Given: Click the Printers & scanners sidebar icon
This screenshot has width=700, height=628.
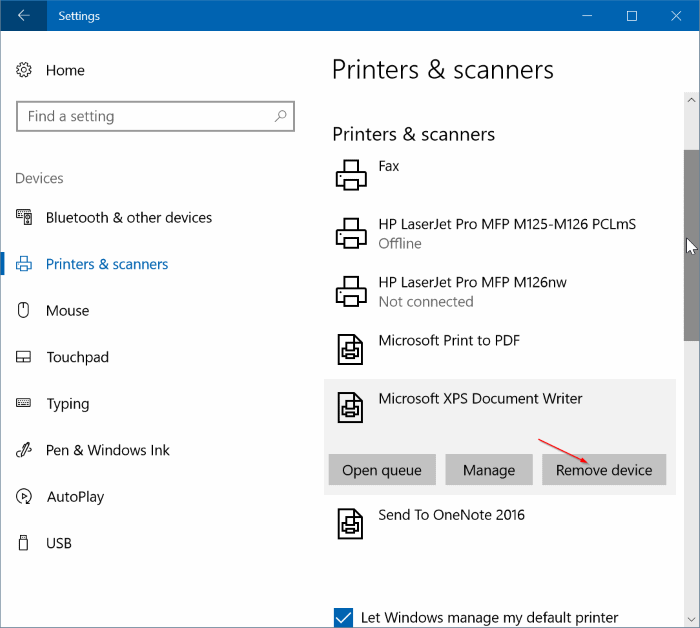Looking at the screenshot, I should pos(24,264).
